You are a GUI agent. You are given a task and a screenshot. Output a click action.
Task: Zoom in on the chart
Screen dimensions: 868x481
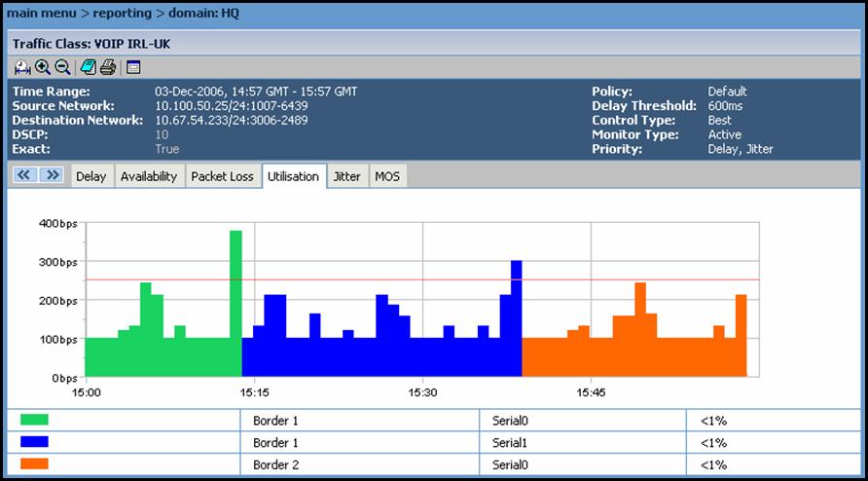point(42,67)
